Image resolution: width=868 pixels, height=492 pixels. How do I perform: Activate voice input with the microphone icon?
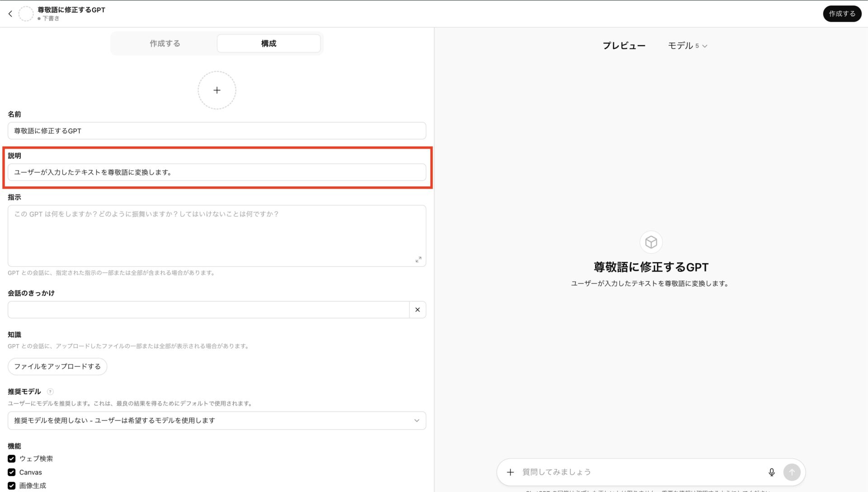click(x=772, y=472)
